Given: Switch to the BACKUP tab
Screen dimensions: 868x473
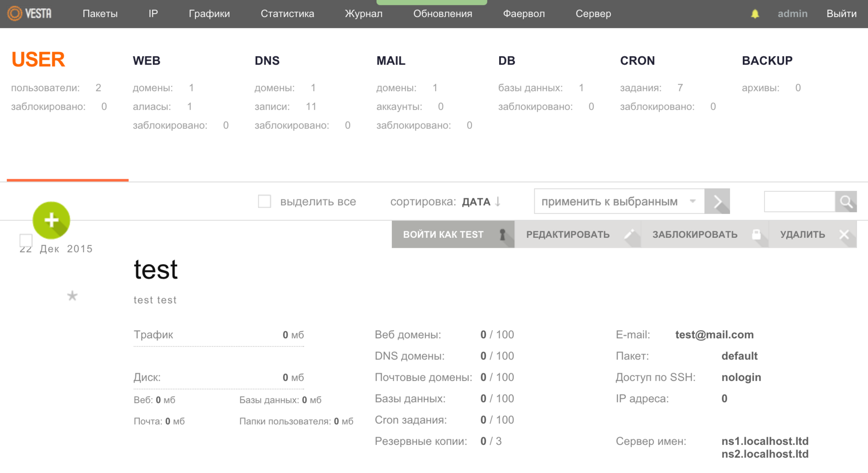Looking at the screenshot, I should coord(767,61).
